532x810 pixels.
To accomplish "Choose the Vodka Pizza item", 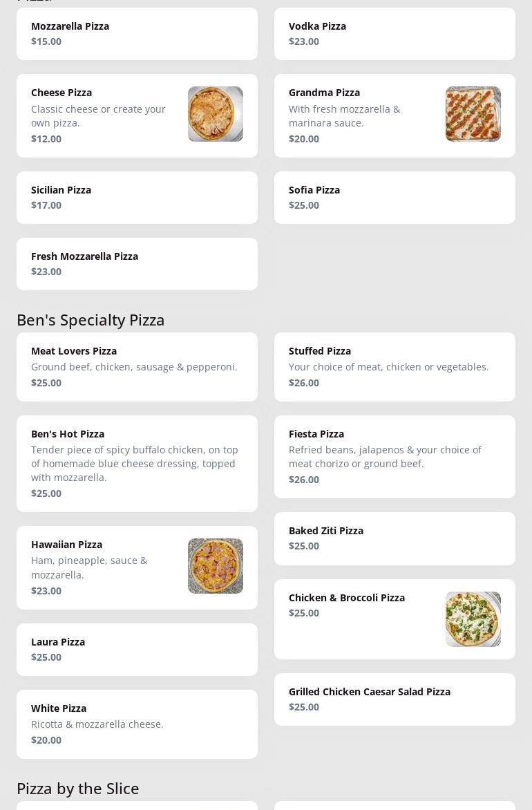I will [x=395, y=34].
